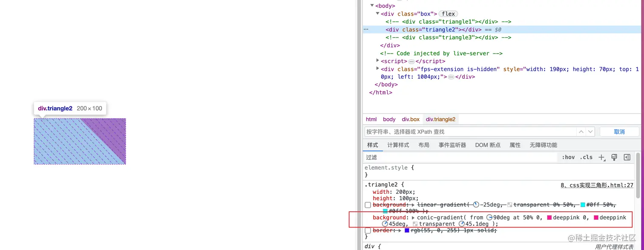Click the .triangle2 rule selector
The image size is (644, 250).
[382, 185]
